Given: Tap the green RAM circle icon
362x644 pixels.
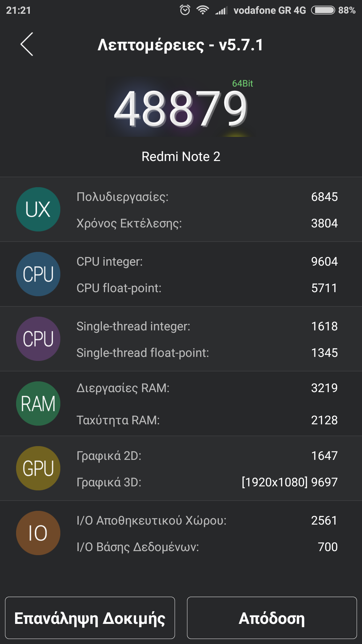Looking at the screenshot, I should (x=38, y=404).
